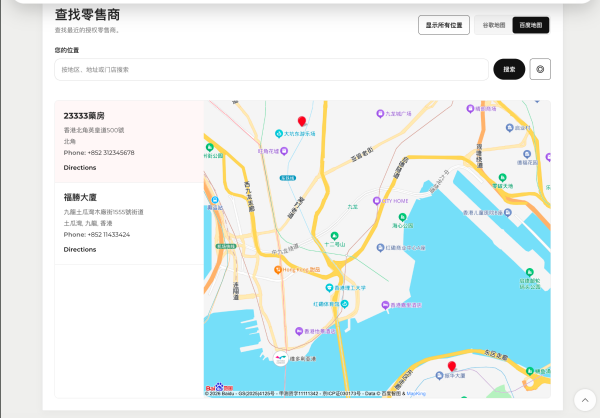Click the 零碳天地 green marker
Viewport: 600px width, 418px height.
[x=502, y=178]
